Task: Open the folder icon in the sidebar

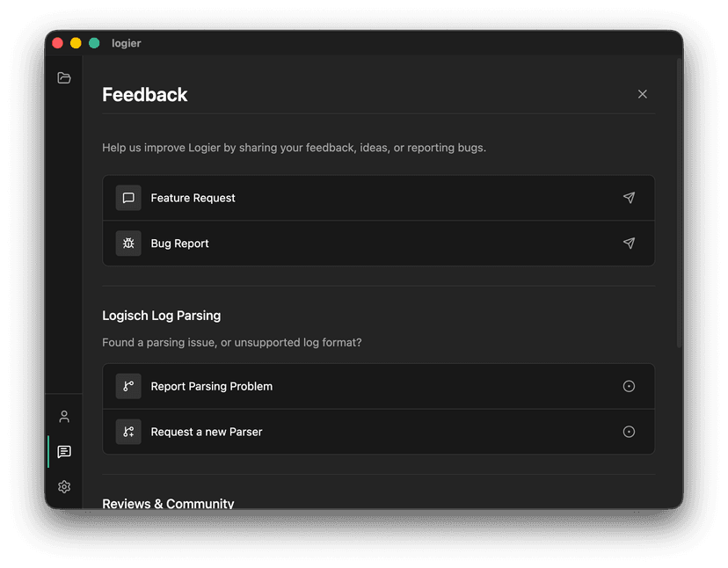Action: (64, 77)
